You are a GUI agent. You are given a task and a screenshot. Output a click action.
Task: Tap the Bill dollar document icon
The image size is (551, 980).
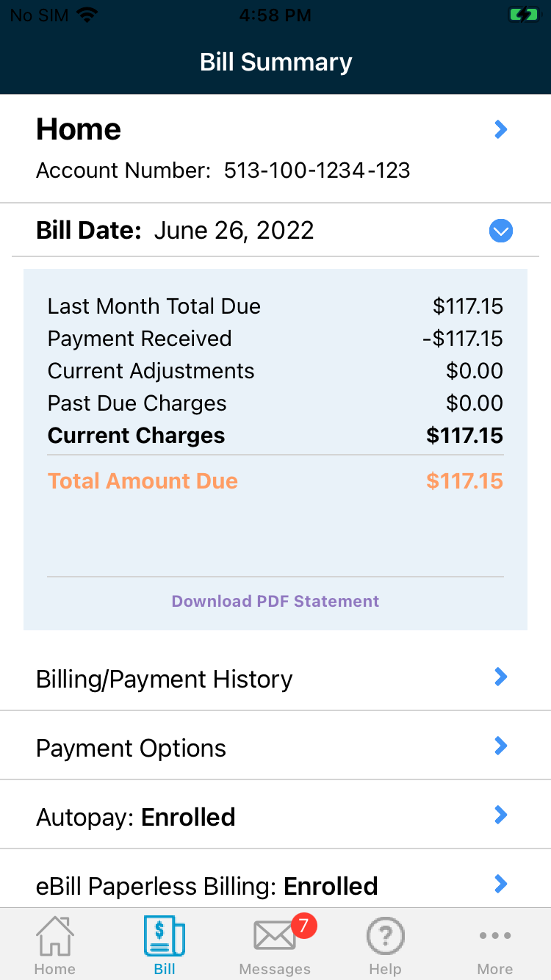tap(165, 936)
